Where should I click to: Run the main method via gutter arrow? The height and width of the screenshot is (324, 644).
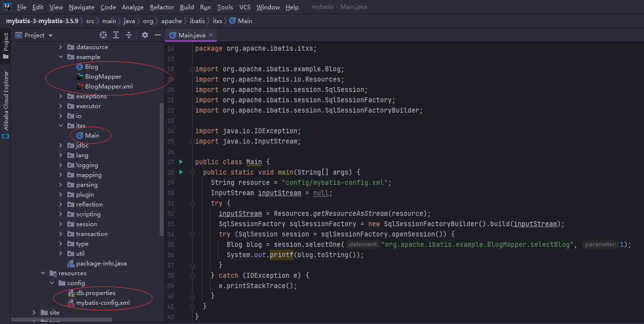click(181, 172)
